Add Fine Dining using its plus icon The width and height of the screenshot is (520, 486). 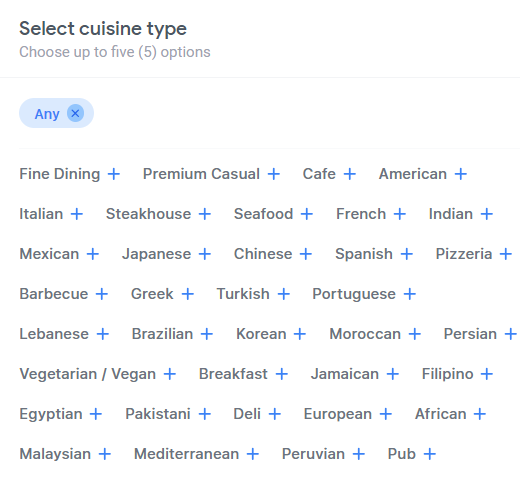click(114, 174)
